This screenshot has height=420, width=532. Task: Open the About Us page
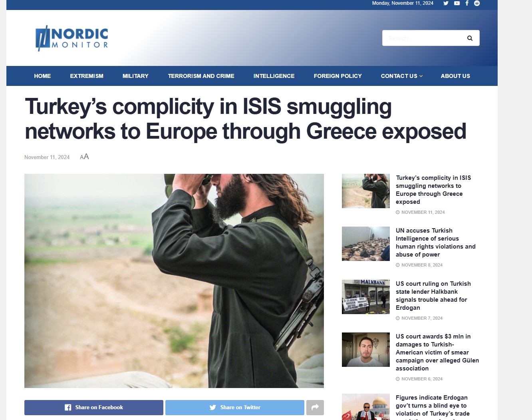tap(455, 76)
